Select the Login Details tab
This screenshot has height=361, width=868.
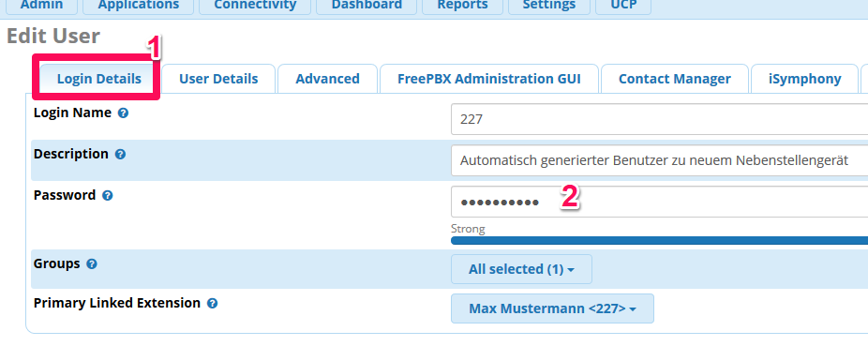pyautogui.click(x=99, y=79)
